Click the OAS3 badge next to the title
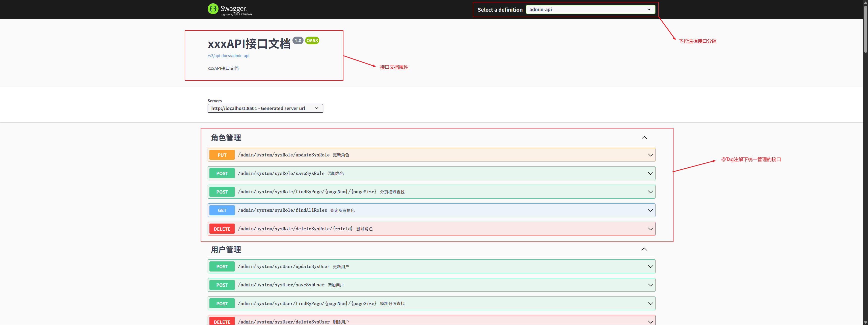This screenshot has height=325, width=868. pyautogui.click(x=312, y=40)
